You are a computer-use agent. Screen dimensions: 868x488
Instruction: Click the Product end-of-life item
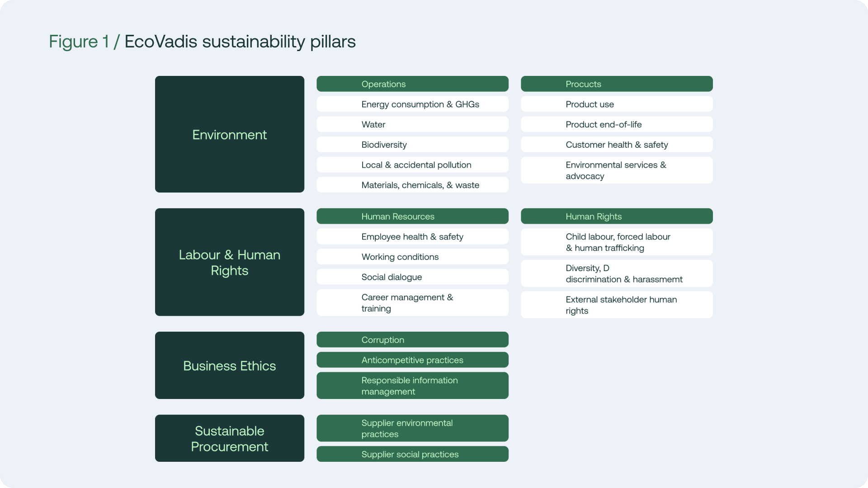[616, 124]
